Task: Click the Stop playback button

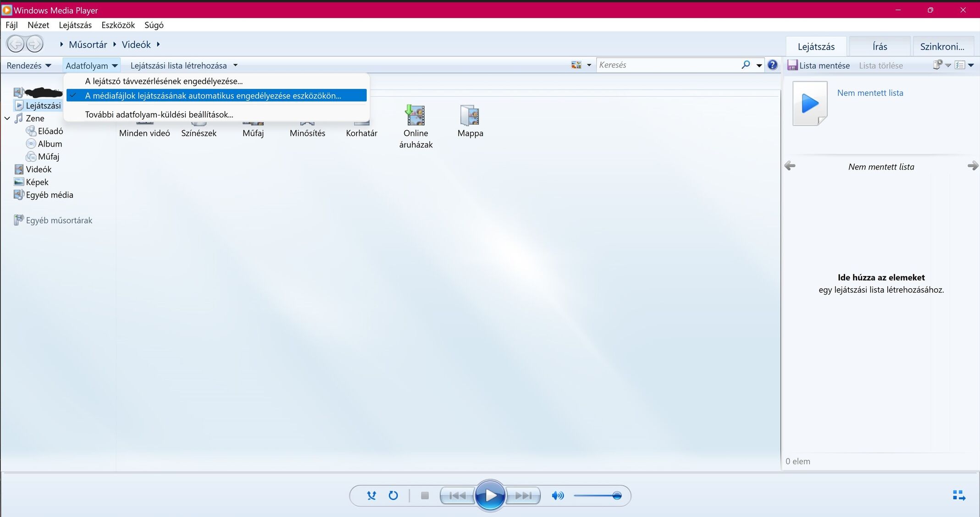Action: point(425,495)
